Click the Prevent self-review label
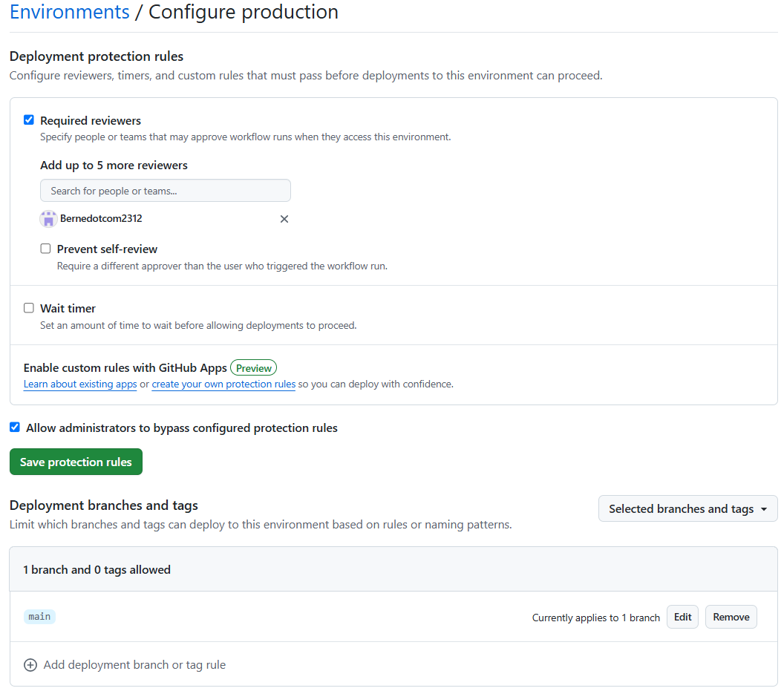Viewport: 784px width, 691px height. coord(107,249)
